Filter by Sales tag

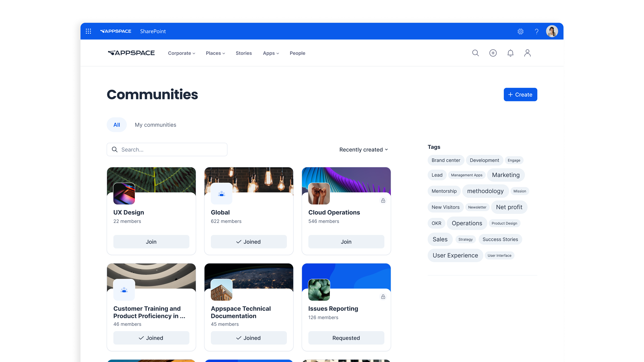tap(440, 239)
